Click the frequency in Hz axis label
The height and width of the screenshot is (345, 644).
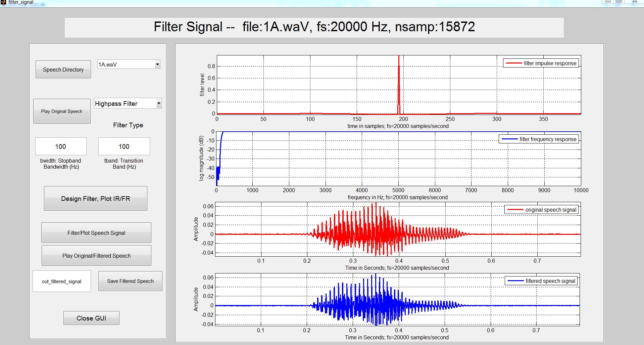pos(398,197)
